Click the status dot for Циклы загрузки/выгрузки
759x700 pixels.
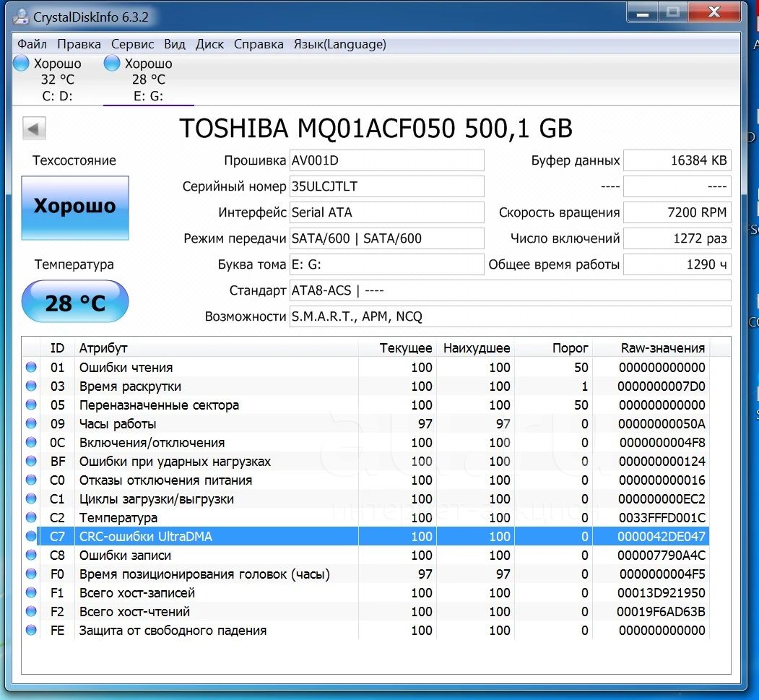[32, 498]
